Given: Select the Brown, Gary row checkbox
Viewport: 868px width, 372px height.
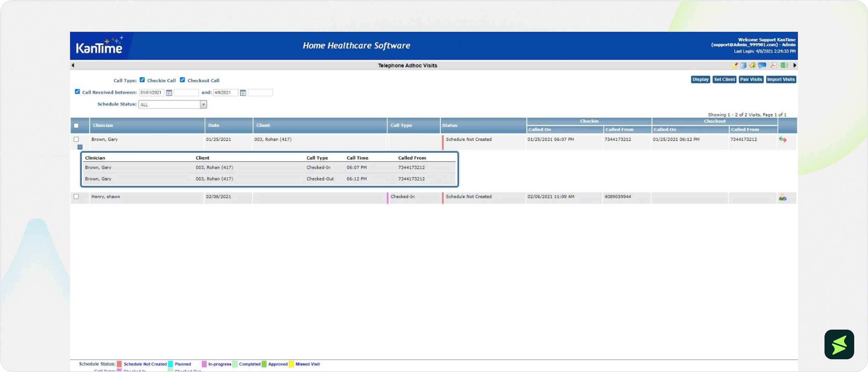Looking at the screenshot, I should pos(76,139).
